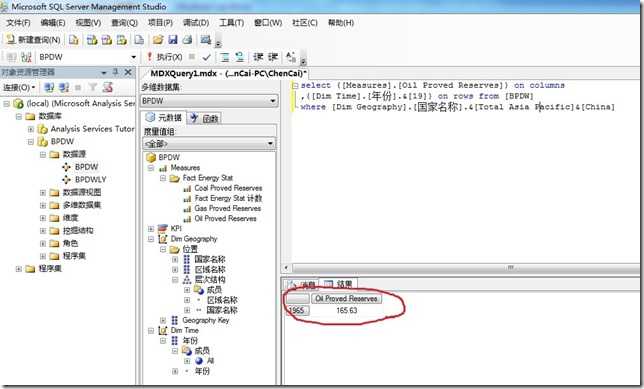
Task: Select the BPDW data source item
Action: pyautogui.click(x=86, y=167)
